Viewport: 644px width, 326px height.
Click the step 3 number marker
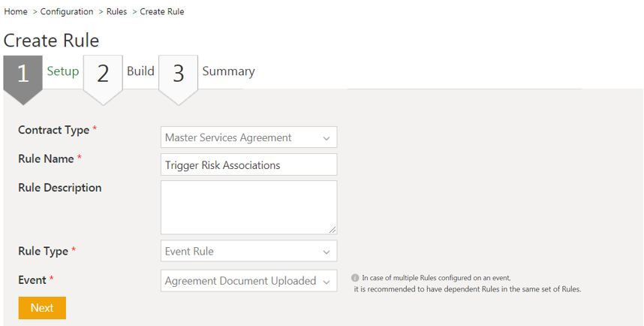(178, 74)
